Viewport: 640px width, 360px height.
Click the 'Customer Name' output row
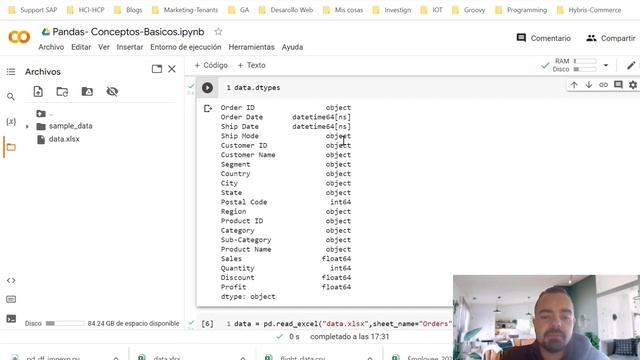click(x=286, y=155)
